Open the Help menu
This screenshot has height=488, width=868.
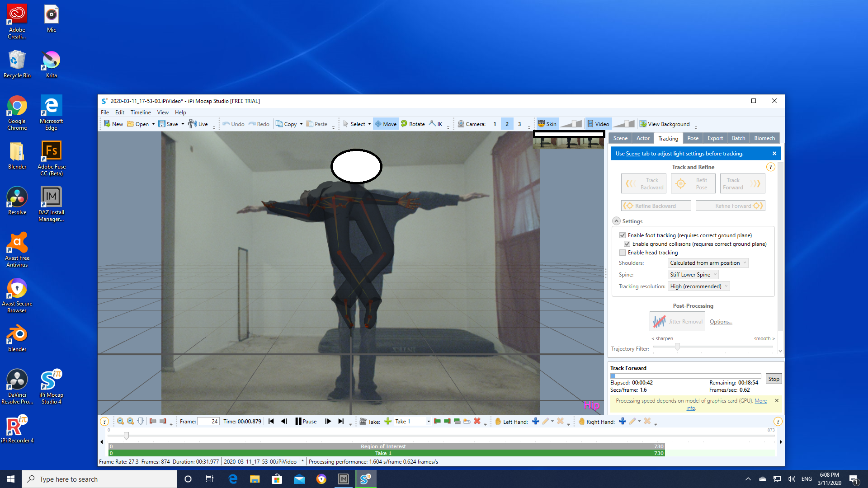(x=180, y=112)
